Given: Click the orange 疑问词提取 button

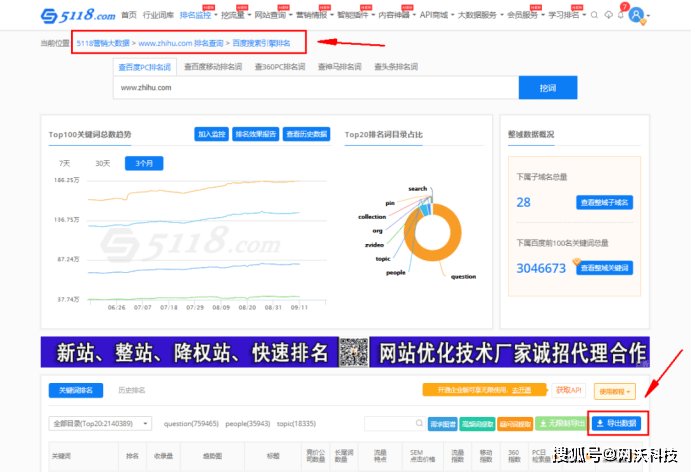Looking at the screenshot, I should coord(515,424).
